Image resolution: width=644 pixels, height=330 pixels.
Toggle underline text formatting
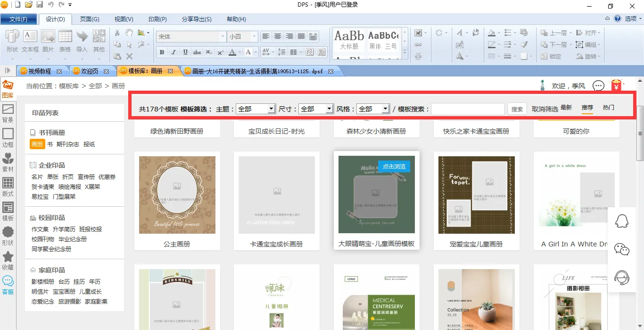(x=185, y=52)
